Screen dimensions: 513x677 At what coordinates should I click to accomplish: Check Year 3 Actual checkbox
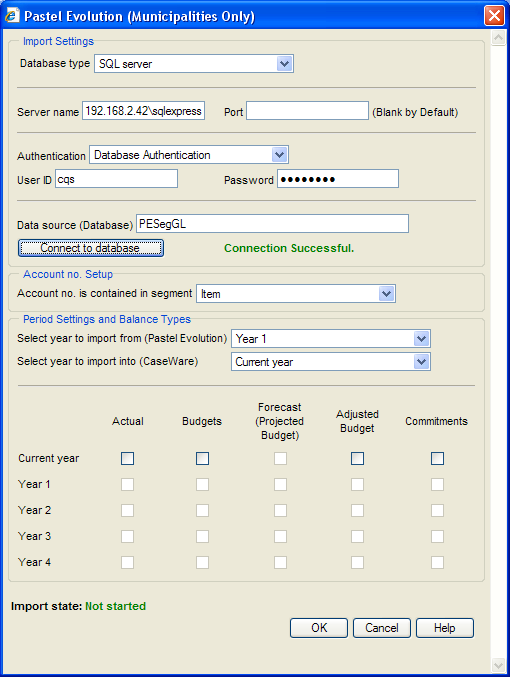[127, 536]
